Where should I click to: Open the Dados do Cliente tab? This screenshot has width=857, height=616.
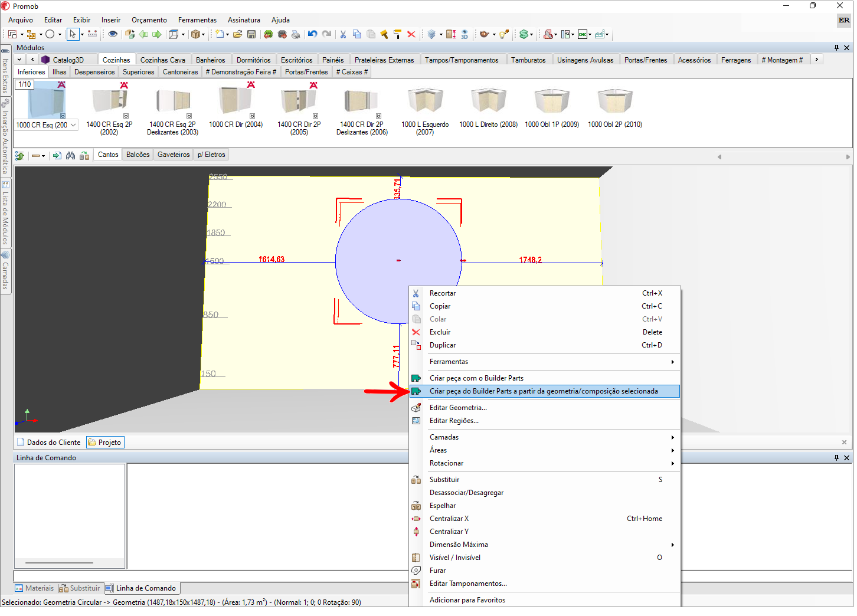50,443
